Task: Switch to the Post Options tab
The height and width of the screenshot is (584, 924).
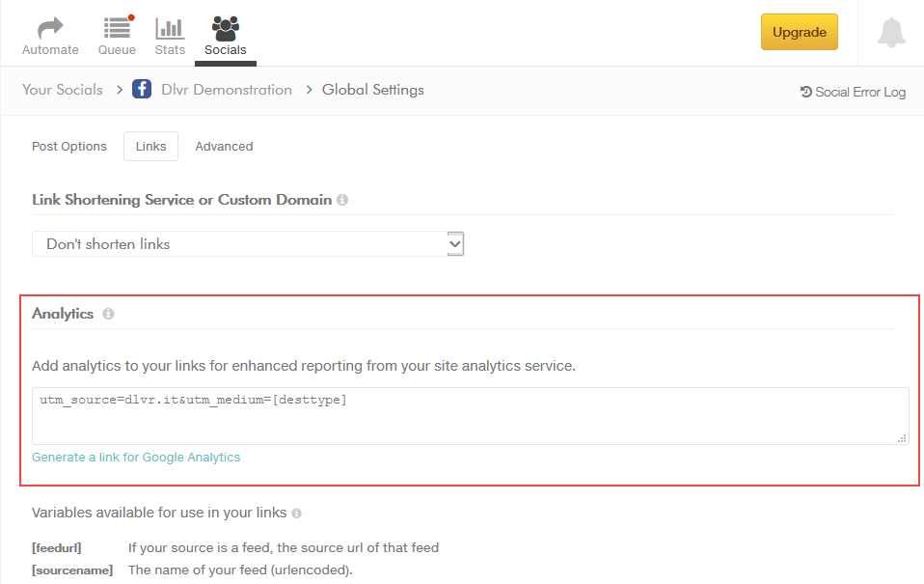Action: point(68,146)
